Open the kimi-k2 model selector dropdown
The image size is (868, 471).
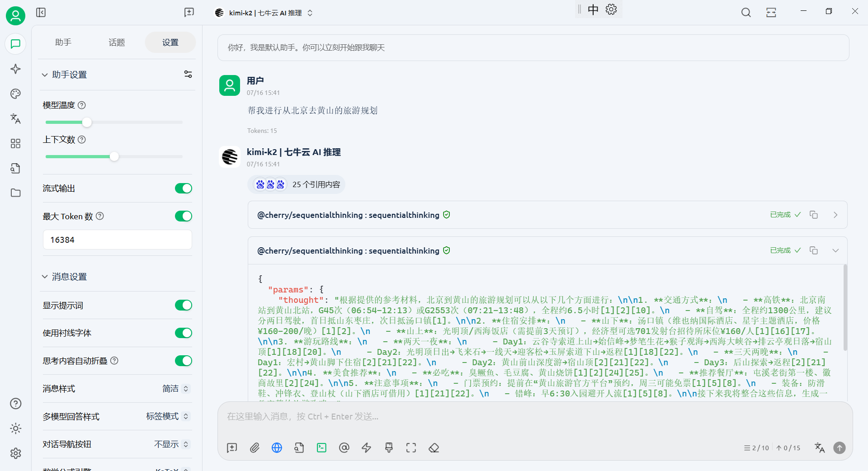point(264,13)
